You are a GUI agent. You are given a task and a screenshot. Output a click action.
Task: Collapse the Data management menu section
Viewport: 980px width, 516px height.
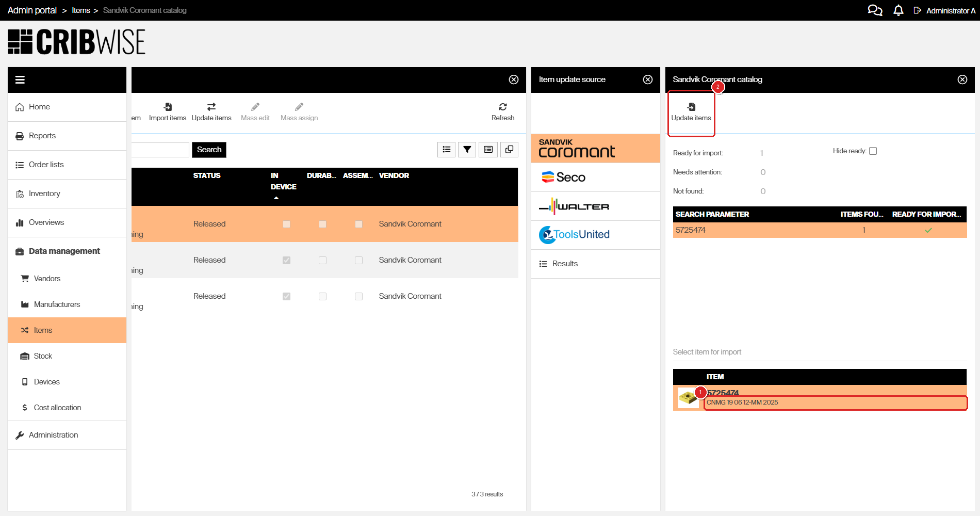[x=67, y=251]
